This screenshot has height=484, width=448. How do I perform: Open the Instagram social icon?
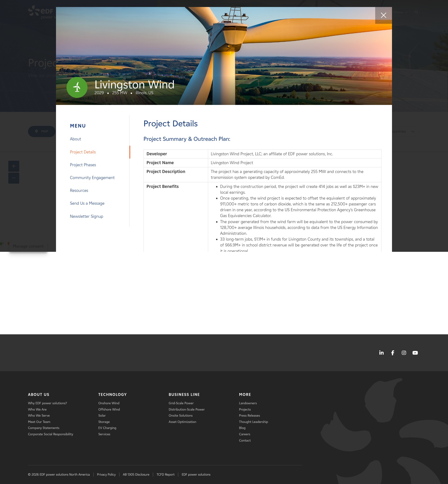[x=404, y=353]
